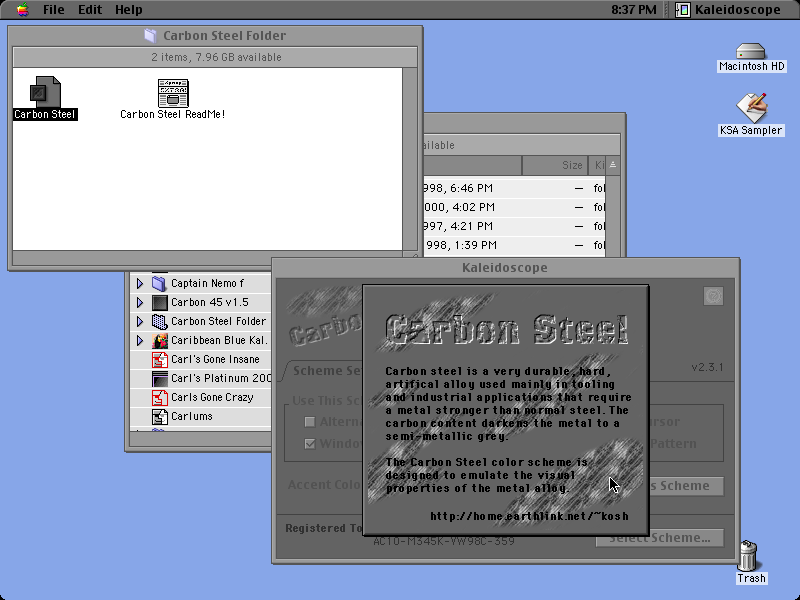Select the Carlums scheme icon

point(159,417)
